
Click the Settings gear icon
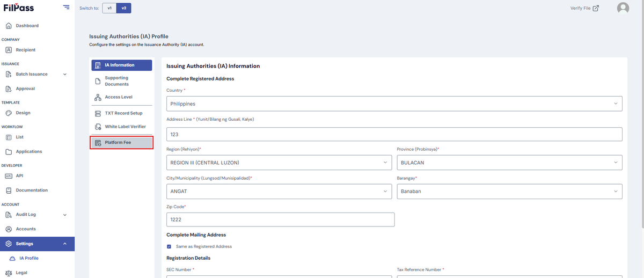tap(9, 244)
